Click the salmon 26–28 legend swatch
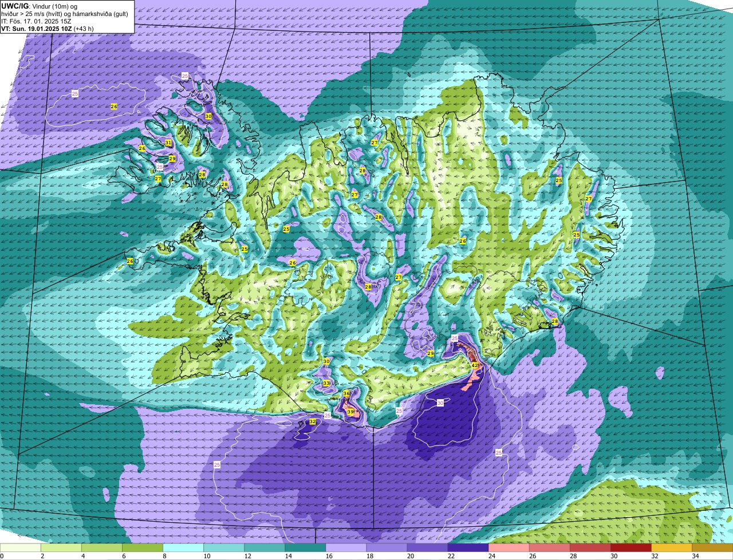The image size is (733, 560). (549, 547)
